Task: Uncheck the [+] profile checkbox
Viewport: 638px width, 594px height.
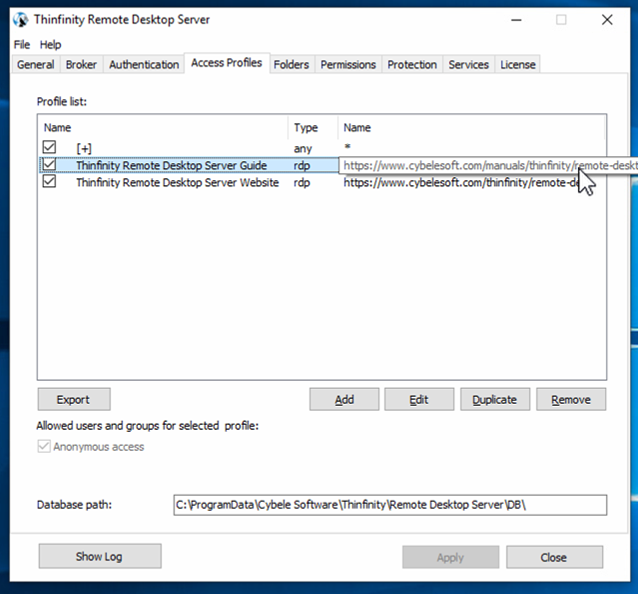Action: 49,148
